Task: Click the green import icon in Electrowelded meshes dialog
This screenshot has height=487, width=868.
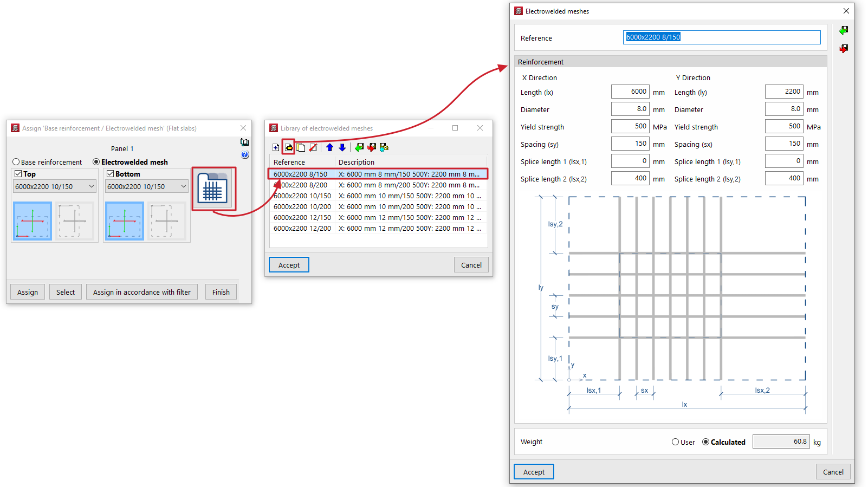Action: [x=844, y=30]
